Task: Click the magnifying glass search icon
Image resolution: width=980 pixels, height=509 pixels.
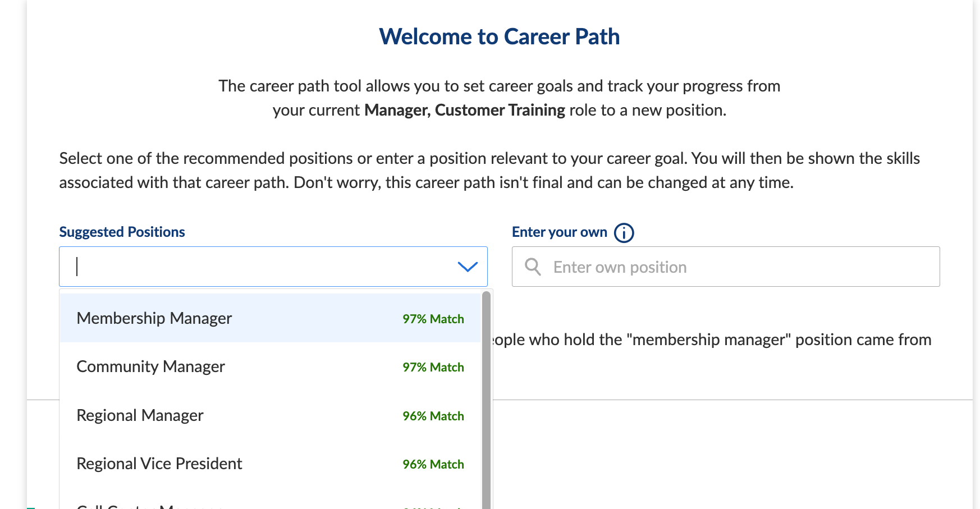Action: pos(533,267)
